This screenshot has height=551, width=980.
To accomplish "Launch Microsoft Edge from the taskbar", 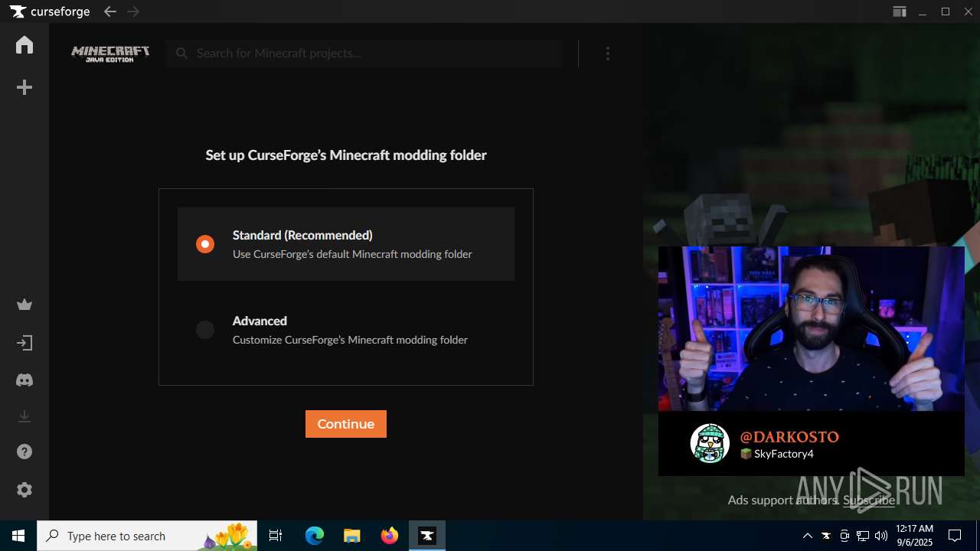I will (x=315, y=536).
